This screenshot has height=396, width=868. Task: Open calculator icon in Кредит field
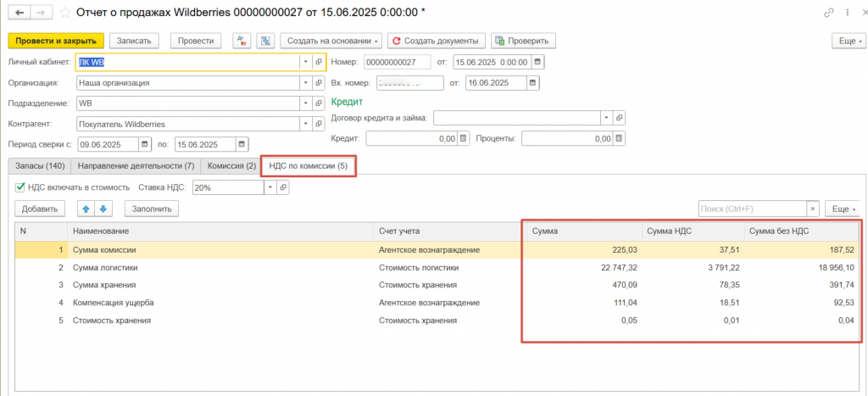click(463, 138)
